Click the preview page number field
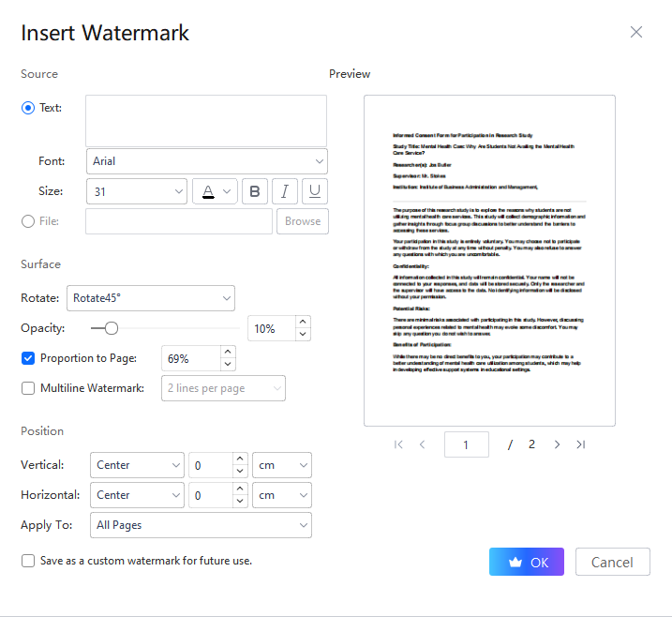The image size is (672, 617). coord(467,444)
